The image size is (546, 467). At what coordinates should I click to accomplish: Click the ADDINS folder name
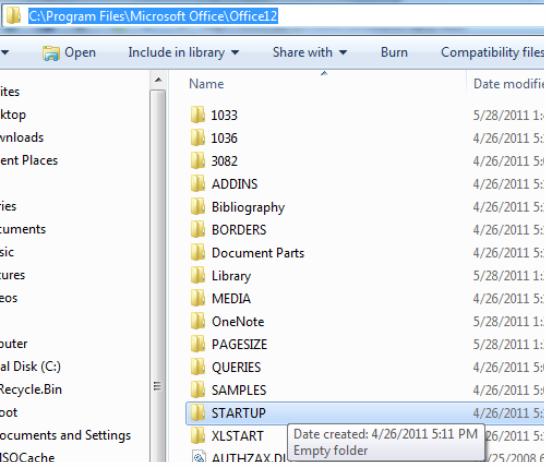pos(235,184)
